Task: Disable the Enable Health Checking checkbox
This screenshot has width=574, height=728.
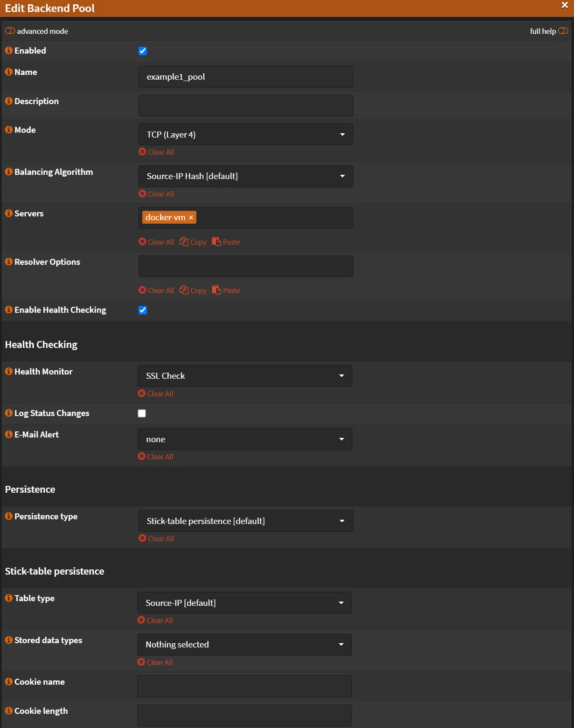Action: click(143, 310)
